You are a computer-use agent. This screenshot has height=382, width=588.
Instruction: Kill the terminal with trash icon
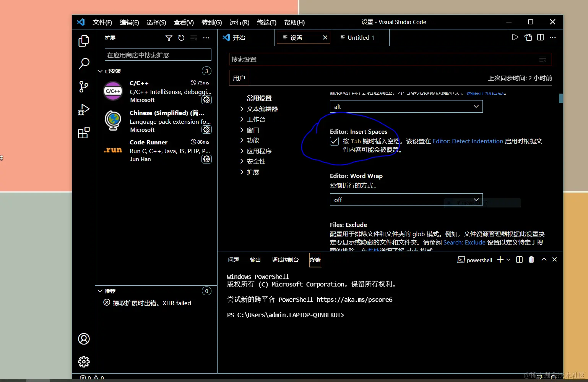[x=531, y=260]
